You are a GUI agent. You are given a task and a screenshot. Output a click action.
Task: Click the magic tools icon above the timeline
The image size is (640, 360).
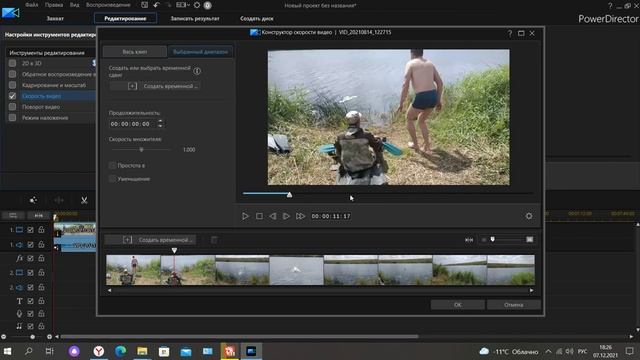(33, 200)
